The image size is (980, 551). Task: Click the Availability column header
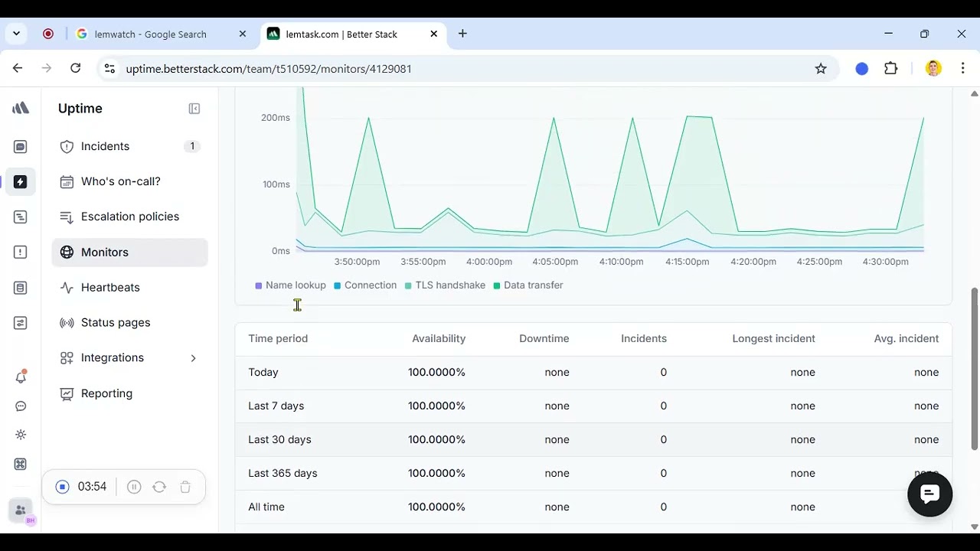439,339
